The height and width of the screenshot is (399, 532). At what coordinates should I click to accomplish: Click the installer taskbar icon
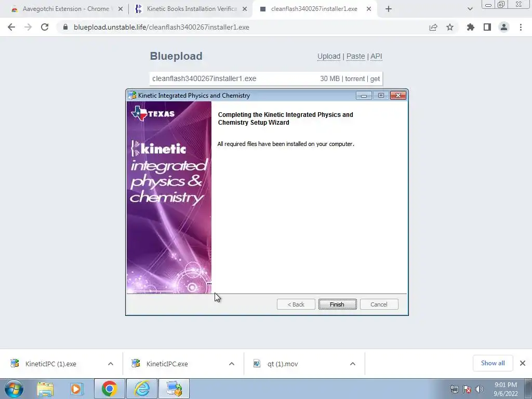[x=174, y=389]
